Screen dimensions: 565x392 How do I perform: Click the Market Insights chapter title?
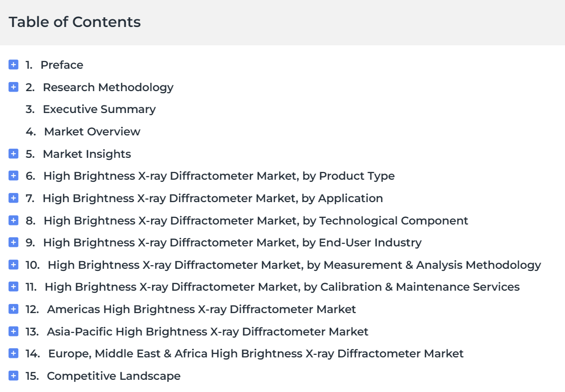(x=87, y=154)
